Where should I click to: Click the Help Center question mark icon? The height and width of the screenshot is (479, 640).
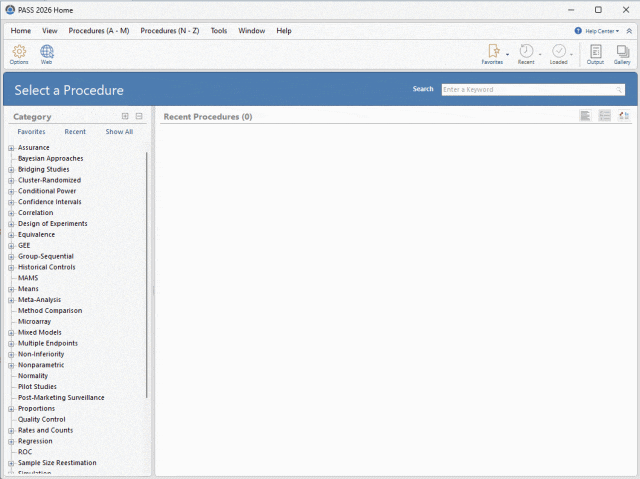point(578,31)
